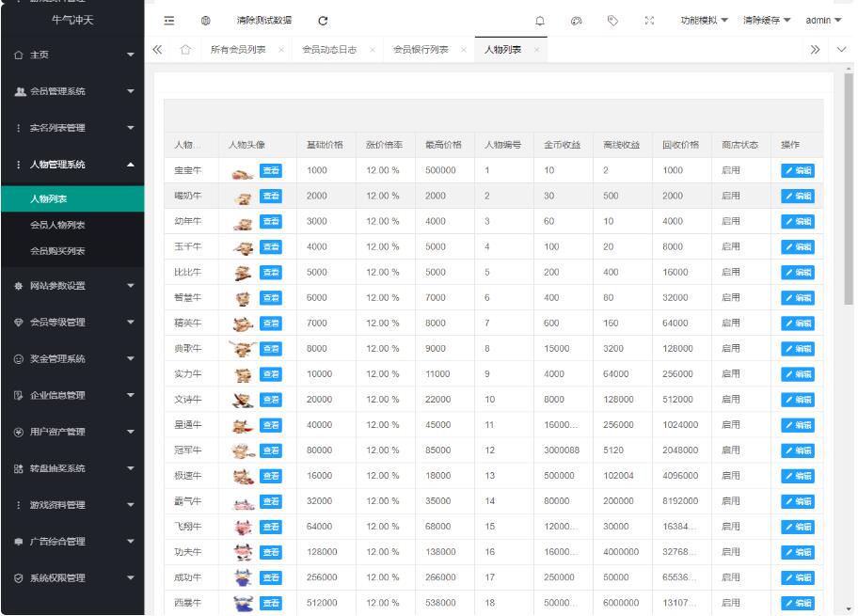Close the 所有会员列表 tab
This screenshot has height=616, width=858.
point(283,49)
